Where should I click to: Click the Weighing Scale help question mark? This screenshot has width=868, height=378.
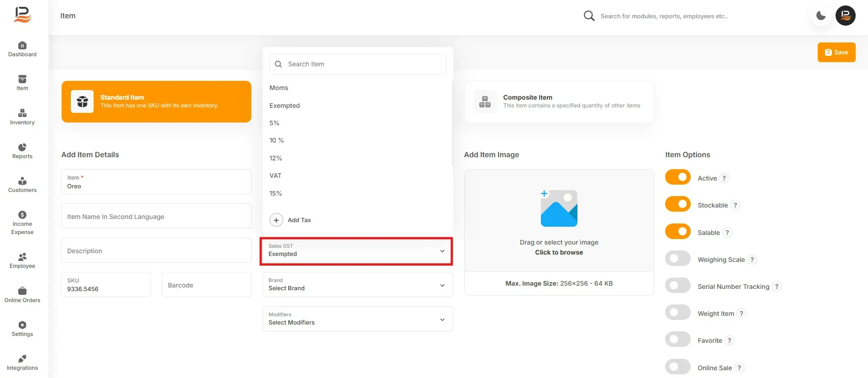[x=752, y=260]
